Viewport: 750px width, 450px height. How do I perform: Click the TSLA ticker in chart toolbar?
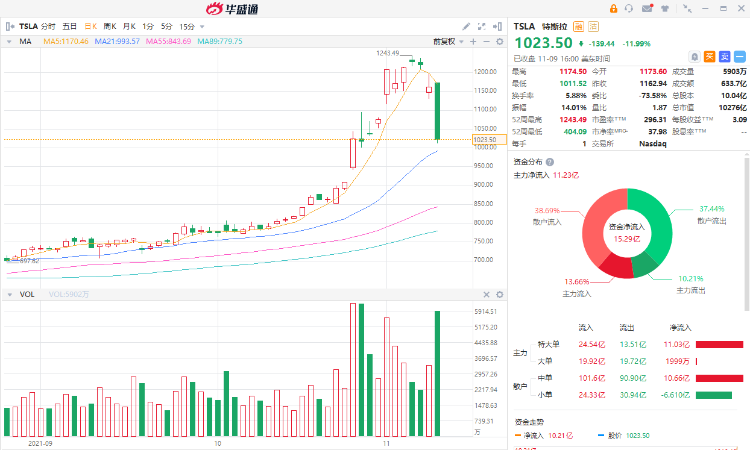tap(28, 26)
